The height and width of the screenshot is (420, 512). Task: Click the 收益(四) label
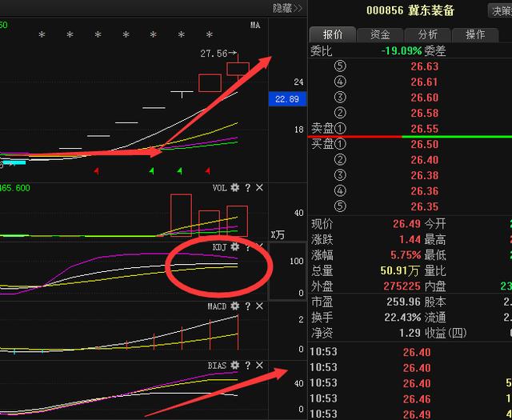446,333
